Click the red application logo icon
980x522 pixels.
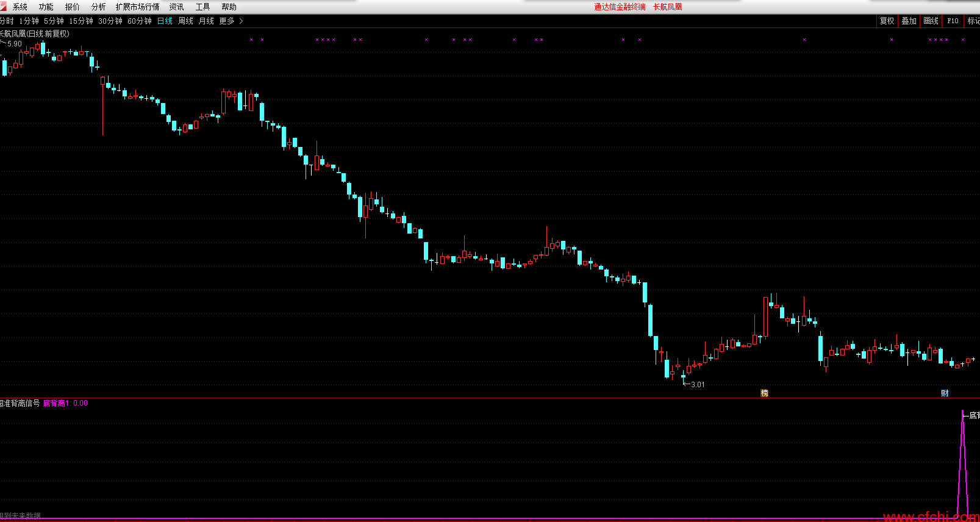(x=4, y=6)
